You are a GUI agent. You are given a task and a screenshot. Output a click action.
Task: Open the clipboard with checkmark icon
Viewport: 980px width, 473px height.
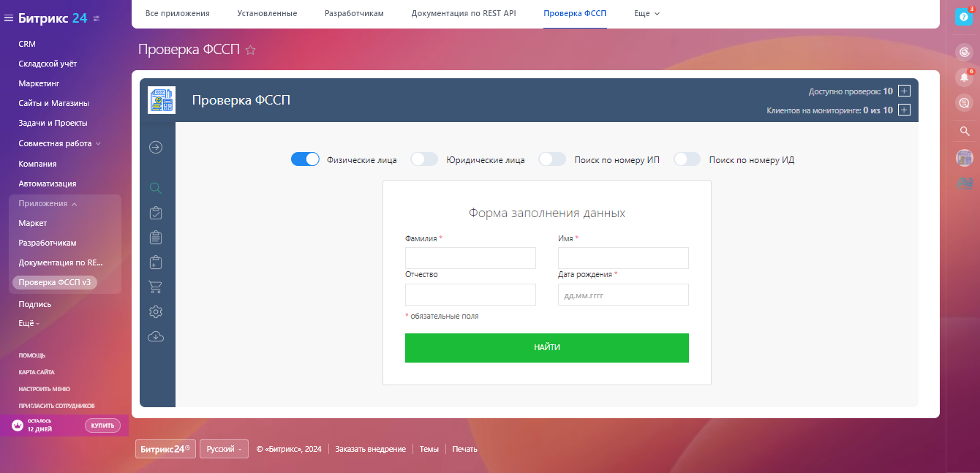[155, 213]
